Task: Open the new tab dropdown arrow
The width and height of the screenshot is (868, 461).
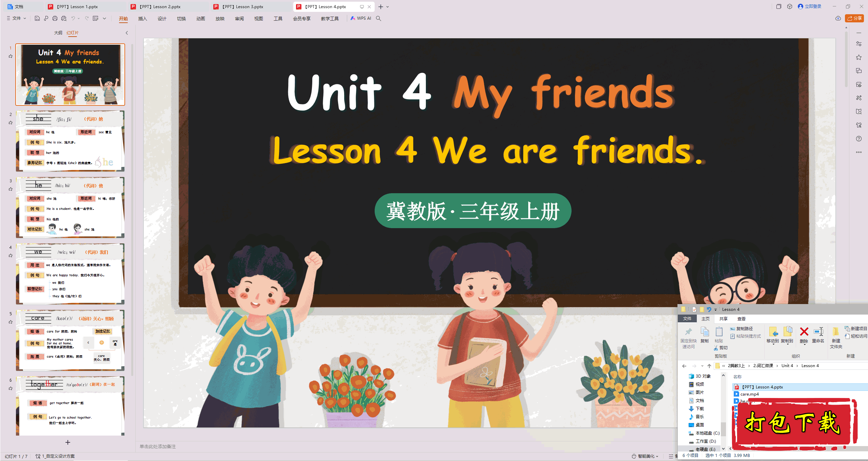Action: (x=388, y=7)
